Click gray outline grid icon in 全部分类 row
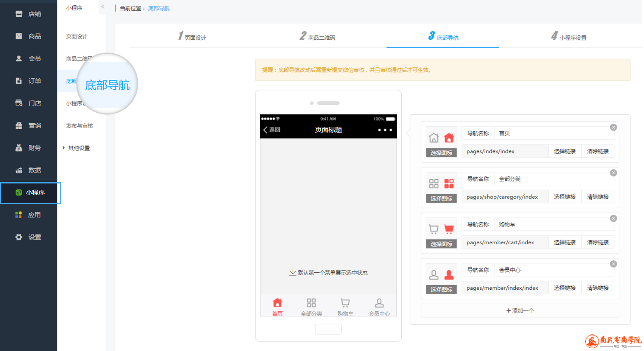This screenshot has height=351, width=644. tap(434, 183)
